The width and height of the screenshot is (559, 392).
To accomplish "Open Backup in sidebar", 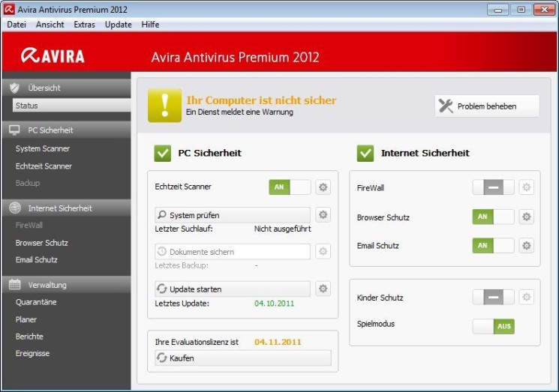I will click(28, 183).
